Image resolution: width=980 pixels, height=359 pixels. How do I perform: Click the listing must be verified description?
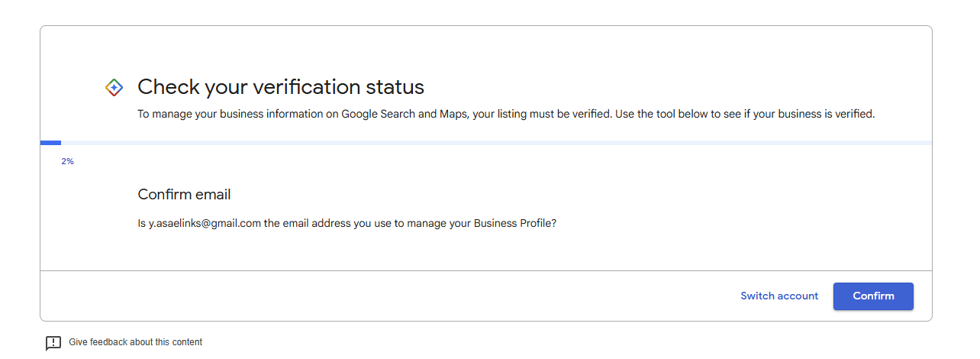coord(506,115)
